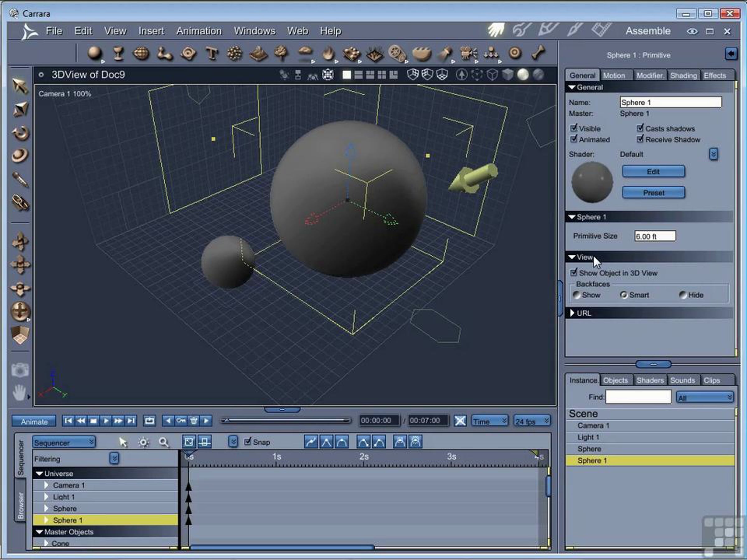Select the Pan hand tool
The width and height of the screenshot is (747, 560).
coord(19,393)
